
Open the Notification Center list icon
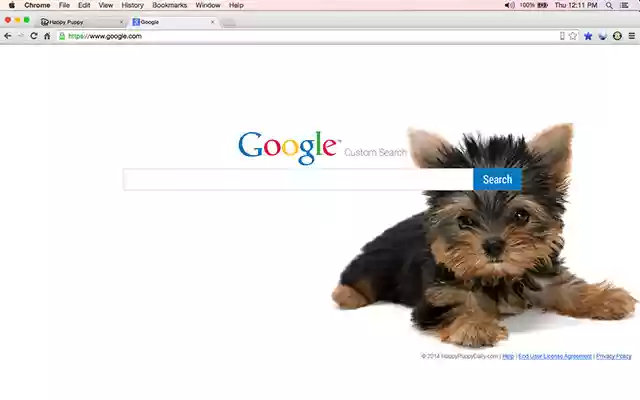(x=624, y=5)
